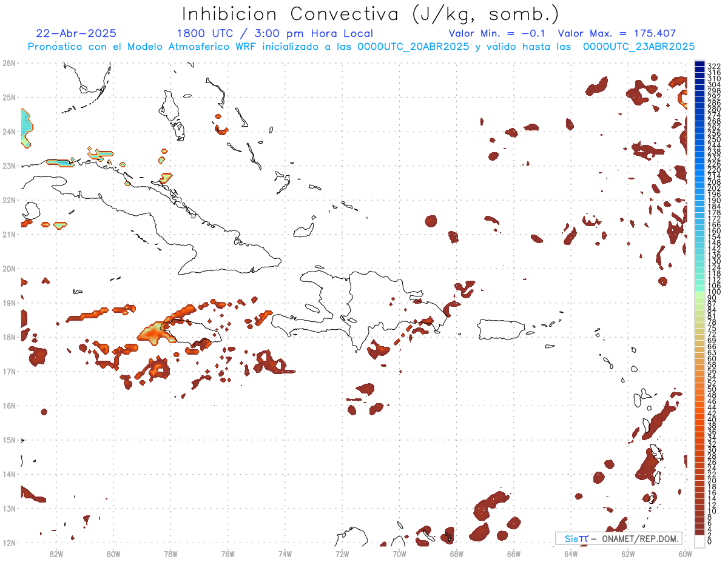Click the '16N' latitude label
This screenshot has height=562, width=728.
(9, 406)
